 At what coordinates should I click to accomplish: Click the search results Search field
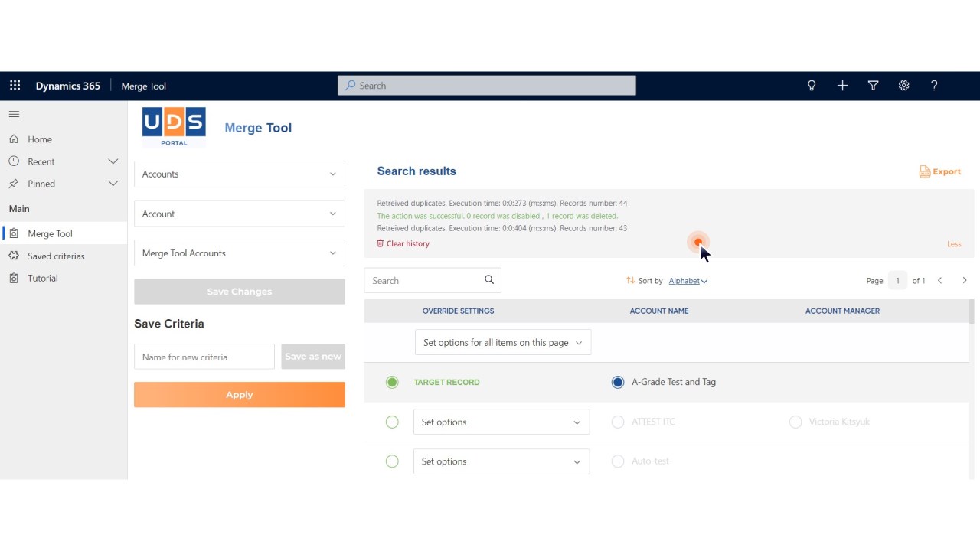coord(433,280)
